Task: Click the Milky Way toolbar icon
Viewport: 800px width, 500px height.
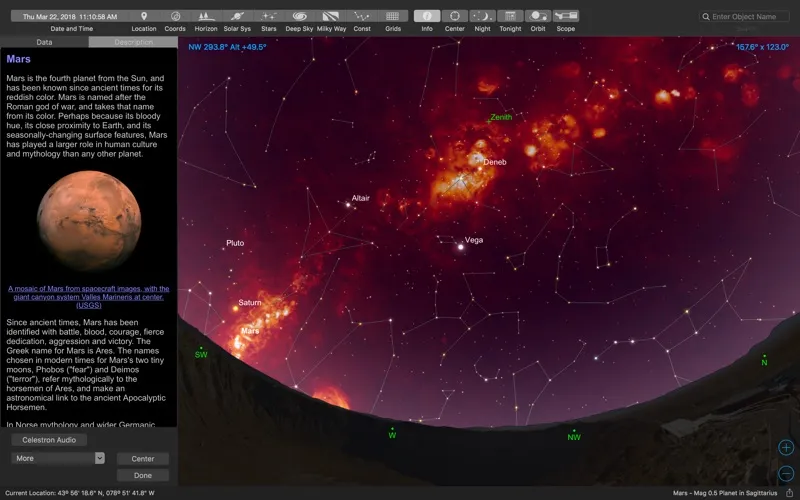Action: tap(331, 16)
